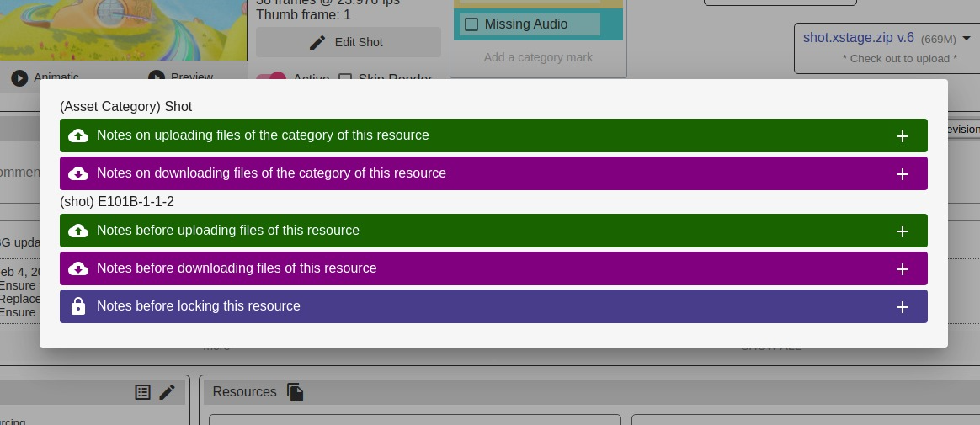Viewport: 980px width, 425px height.
Task: Click the copy icon next to Resources
Action: pos(295,392)
